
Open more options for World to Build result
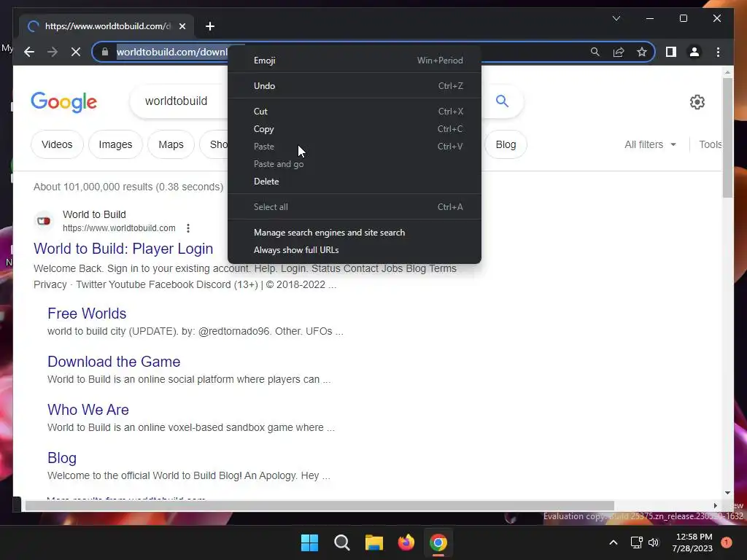pyautogui.click(x=188, y=228)
